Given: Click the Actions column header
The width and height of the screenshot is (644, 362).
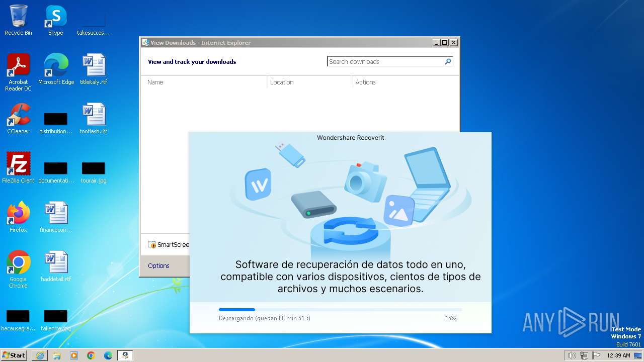Looking at the screenshot, I should pos(406,82).
